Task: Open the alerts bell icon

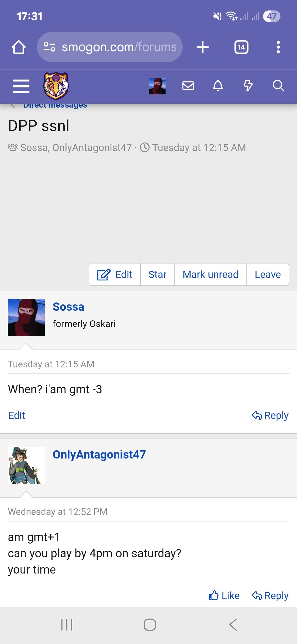Action: (218, 86)
